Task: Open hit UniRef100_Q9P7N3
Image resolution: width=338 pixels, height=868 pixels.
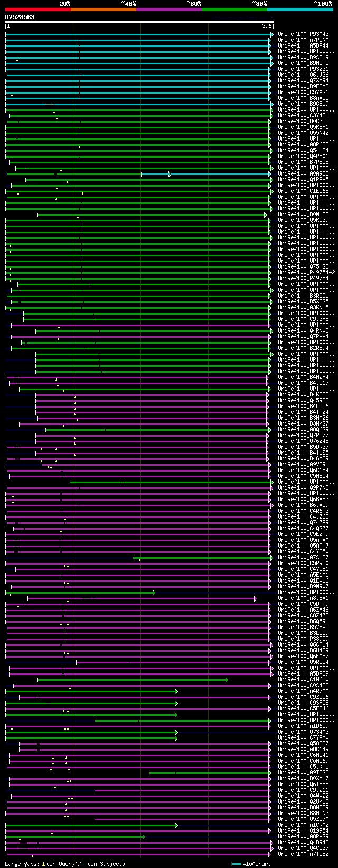Action: [303, 488]
